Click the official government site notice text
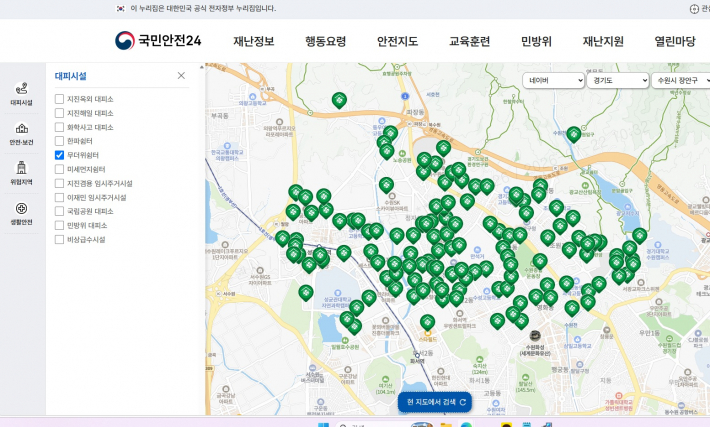The height and width of the screenshot is (427, 710). [203, 8]
